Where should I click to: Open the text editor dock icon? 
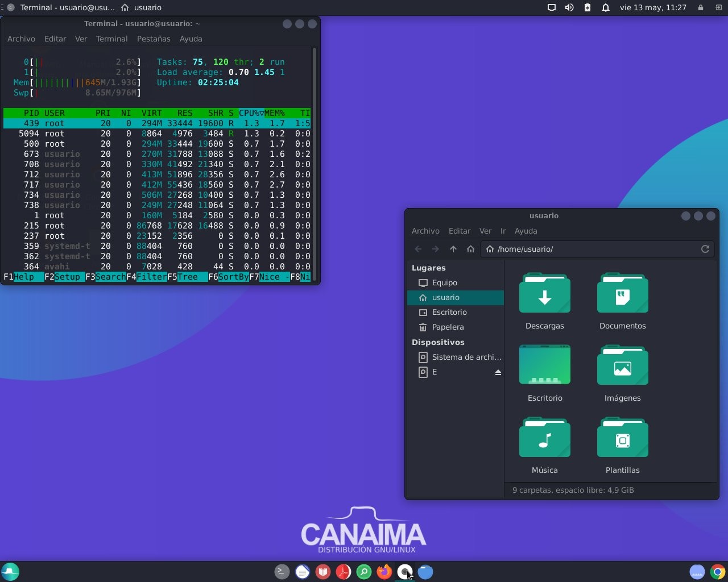click(x=303, y=572)
